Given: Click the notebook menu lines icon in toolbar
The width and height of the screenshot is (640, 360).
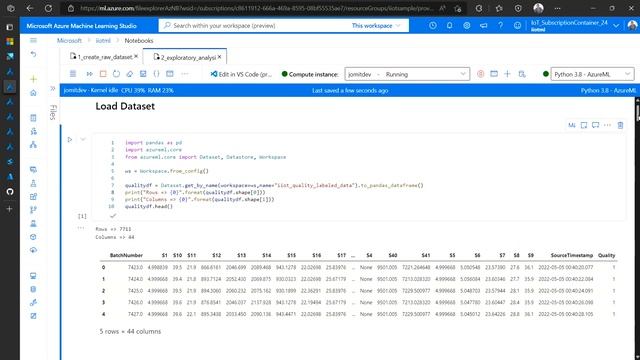Looking at the screenshot, I should click(x=73, y=74).
